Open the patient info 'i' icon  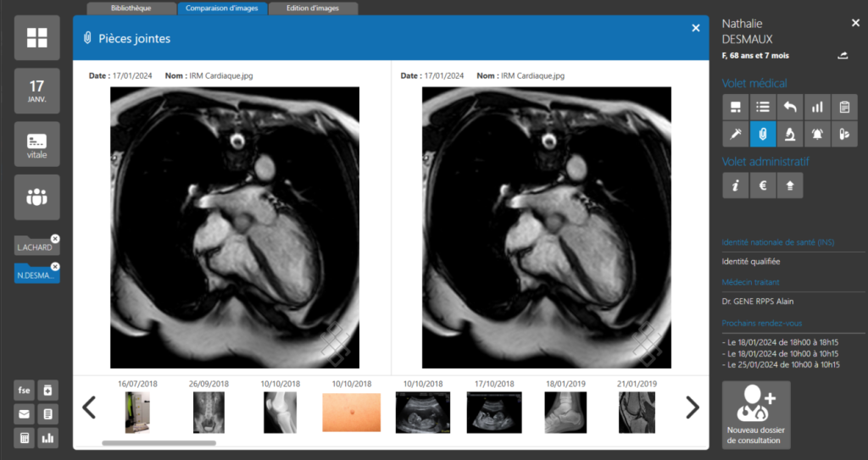tap(735, 186)
